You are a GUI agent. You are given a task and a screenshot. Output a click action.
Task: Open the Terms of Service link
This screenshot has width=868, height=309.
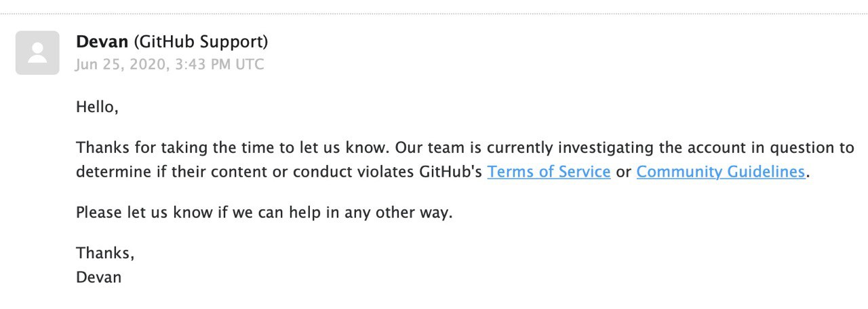coord(549,172)
